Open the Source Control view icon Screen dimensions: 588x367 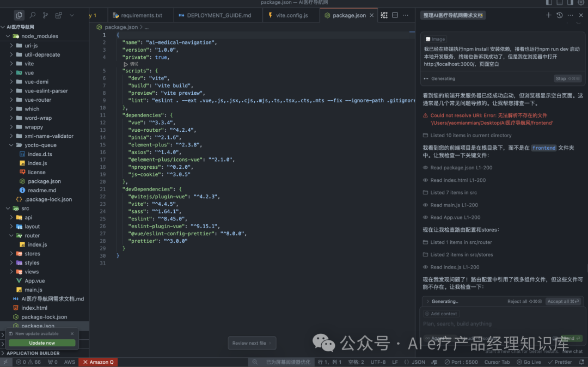(45, 15)
